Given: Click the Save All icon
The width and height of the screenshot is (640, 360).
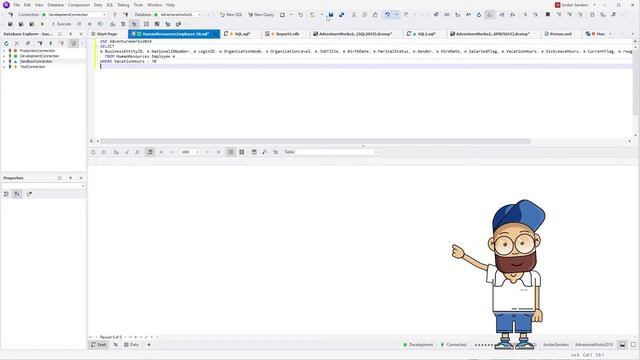Looking at the screenshot, I should [x=342, y=15].
